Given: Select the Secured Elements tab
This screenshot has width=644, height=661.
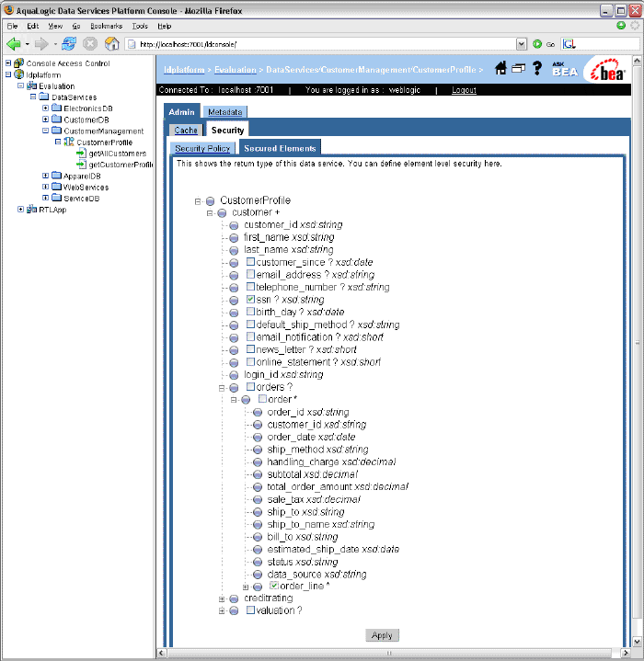Looking at the screenshot, I should coord(280,148).
